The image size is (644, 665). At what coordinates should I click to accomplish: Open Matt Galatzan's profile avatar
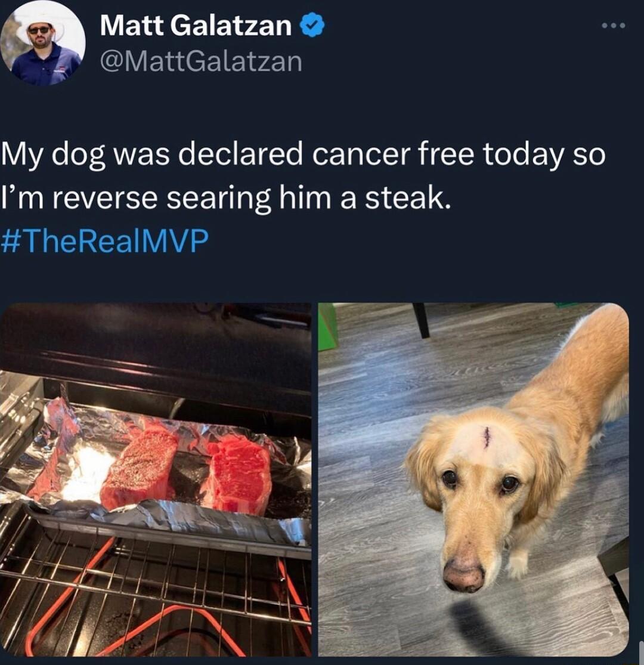(x=42, y=43)
